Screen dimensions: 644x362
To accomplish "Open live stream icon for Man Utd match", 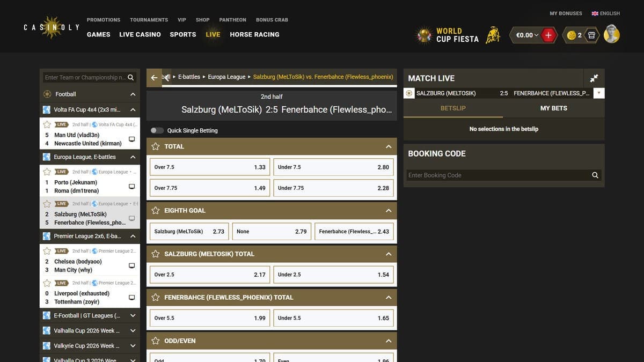I will 132,139.
